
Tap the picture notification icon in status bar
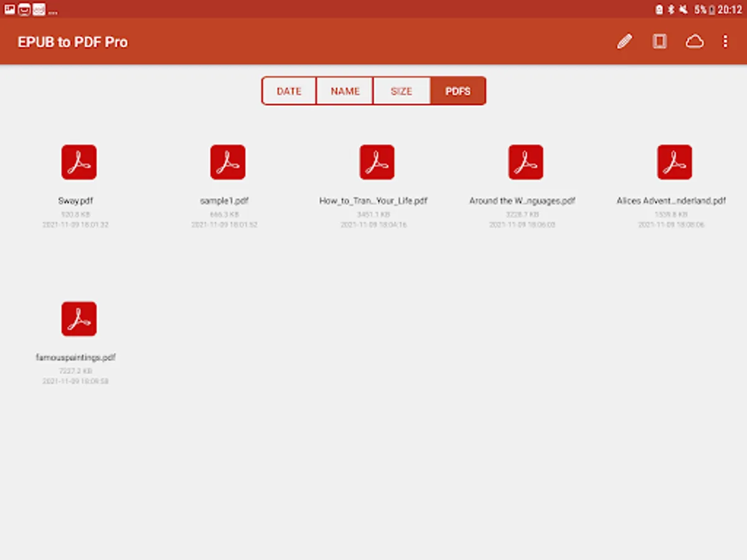[9, 9]
